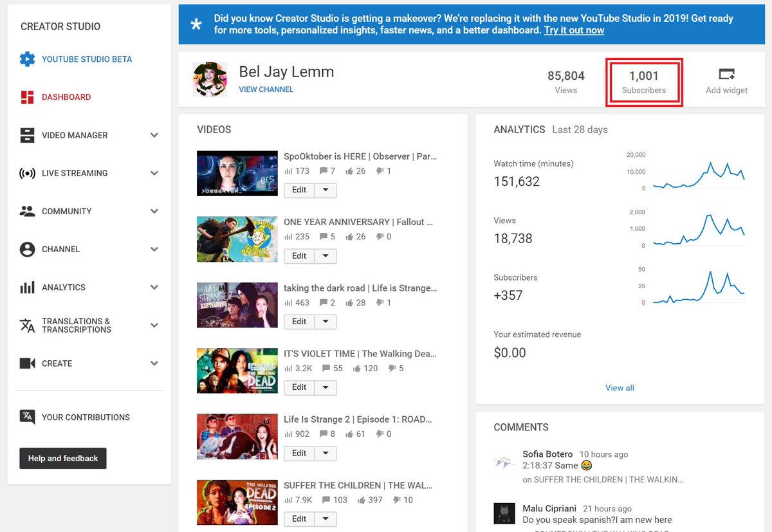This screenshot has width=772, height=532.
Task: Open YOUTUBE STUDIO BETA from sidebar
Action: tap(87, 59)
